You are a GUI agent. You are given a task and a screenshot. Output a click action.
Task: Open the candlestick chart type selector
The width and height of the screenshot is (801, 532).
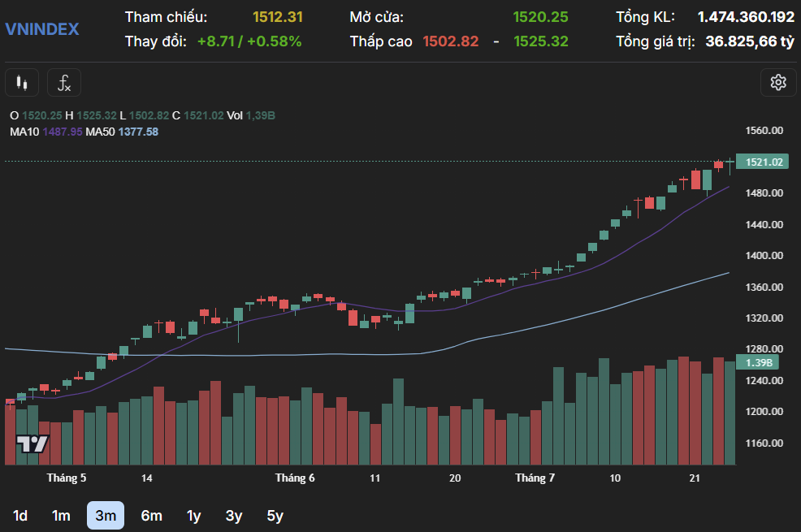22,82
